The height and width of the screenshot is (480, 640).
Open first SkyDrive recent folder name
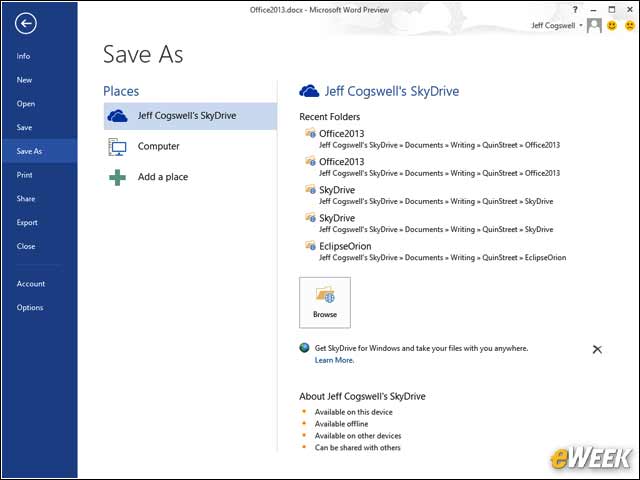pos(337,190)
